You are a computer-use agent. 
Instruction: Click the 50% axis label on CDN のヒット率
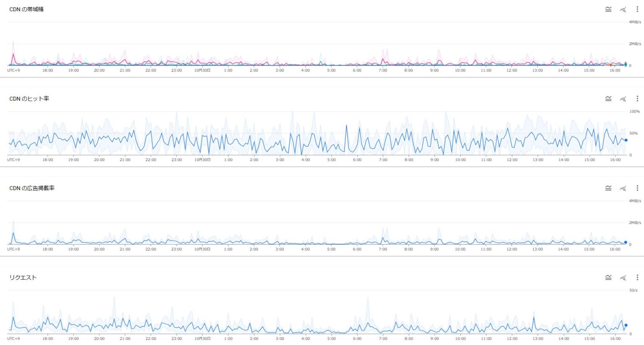click(x=634, y=133)
